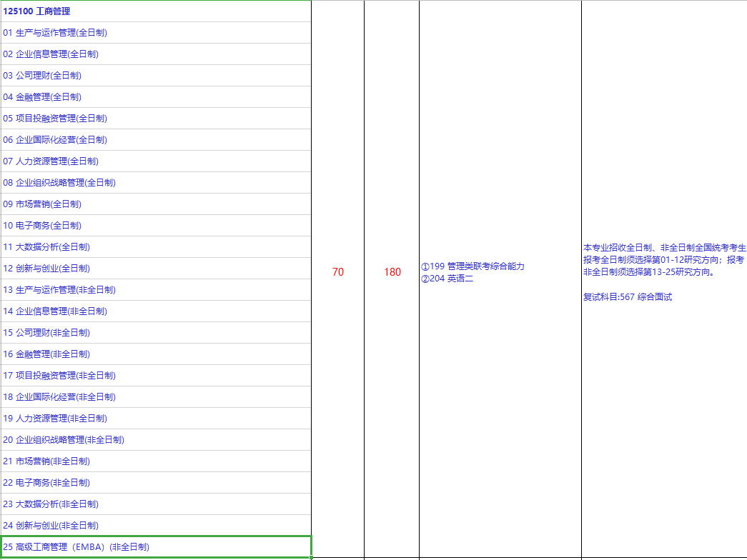Click the 25 高级工商管理（EMBA）cell

[x=155, y=547]
